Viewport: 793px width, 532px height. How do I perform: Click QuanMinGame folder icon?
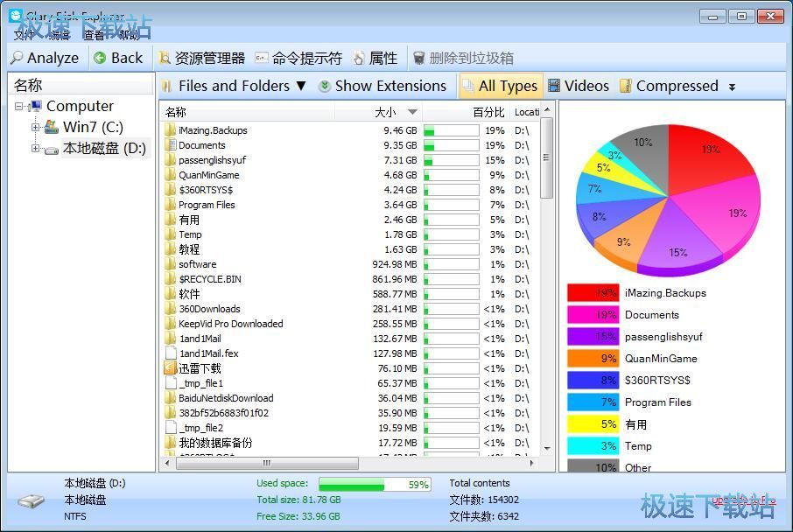point(171,175)
